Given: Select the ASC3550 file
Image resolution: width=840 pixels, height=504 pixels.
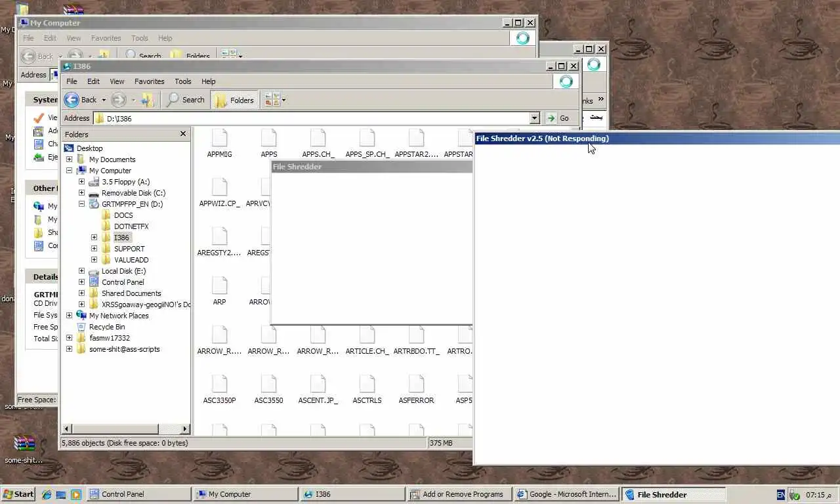Looking at the screenshot, I should (x=269, y=389).
